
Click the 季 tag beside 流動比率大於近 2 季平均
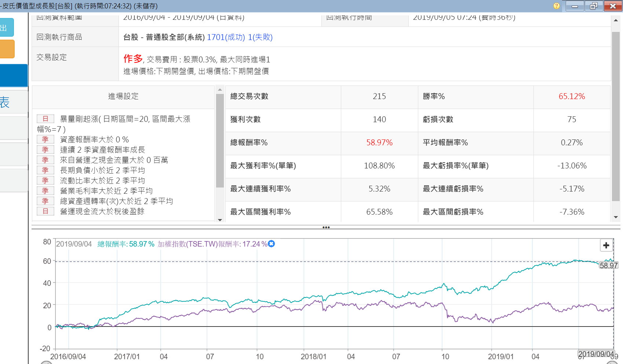[x=45, y=181]
